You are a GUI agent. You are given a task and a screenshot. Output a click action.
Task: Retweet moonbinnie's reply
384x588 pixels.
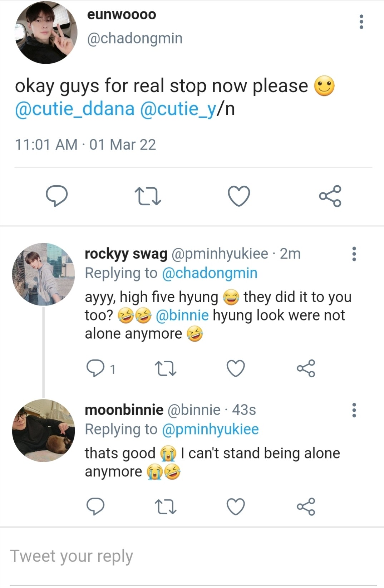click(165, 506)
